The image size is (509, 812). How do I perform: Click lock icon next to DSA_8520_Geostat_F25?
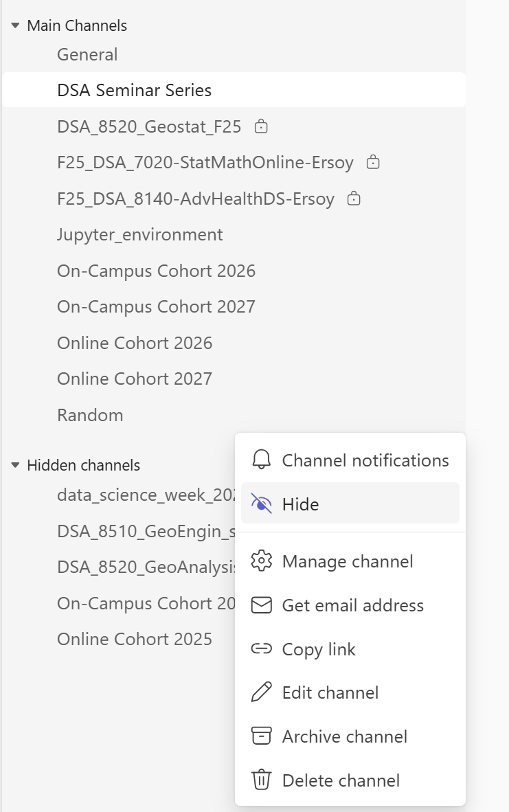[x=262, y=126]
